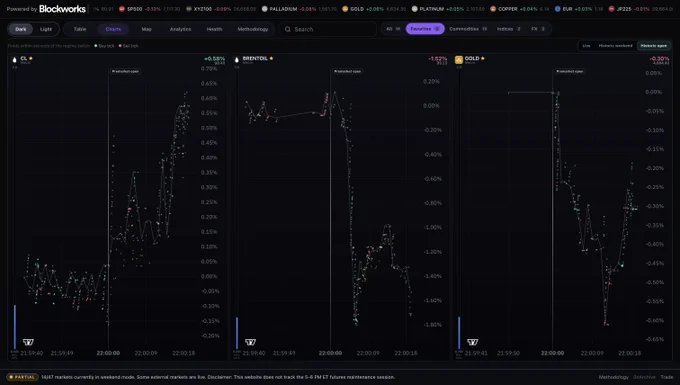This screenshot has width=680, height=385.
Task: Click the JP225 ticker icon
Action: pyautogui.click(x=611, y=9)
